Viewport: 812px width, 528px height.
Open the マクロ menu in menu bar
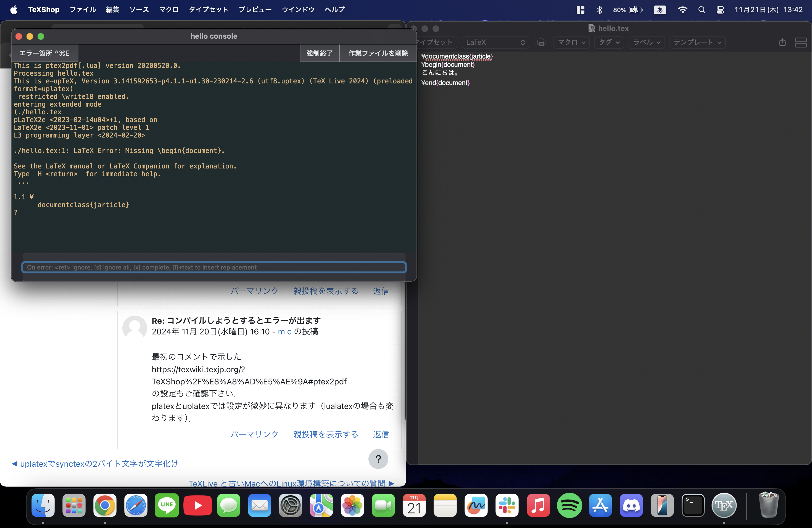[169, 10]
